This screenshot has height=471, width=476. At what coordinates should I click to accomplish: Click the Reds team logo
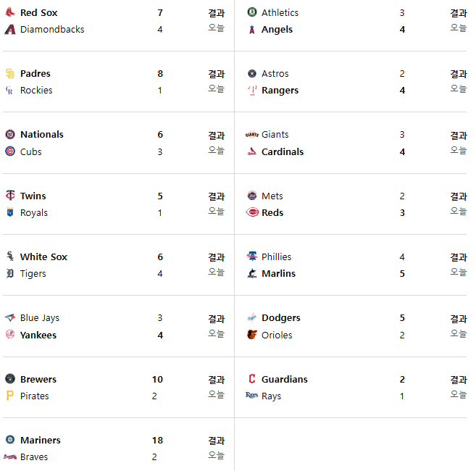(252, 212)
